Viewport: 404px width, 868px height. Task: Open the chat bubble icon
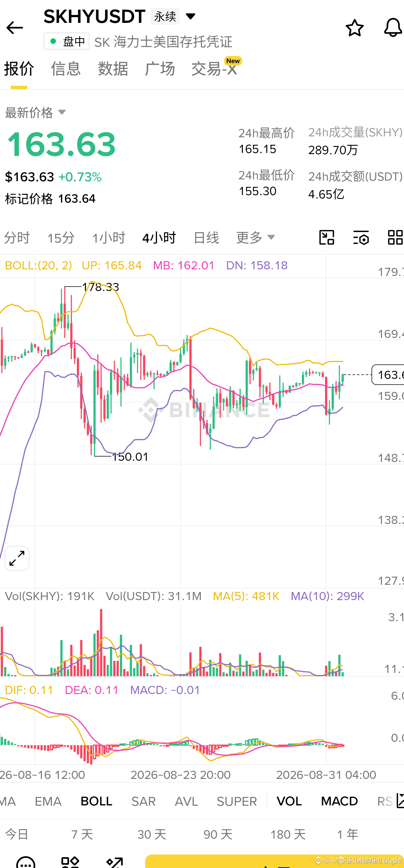click(x=26, y=862)
